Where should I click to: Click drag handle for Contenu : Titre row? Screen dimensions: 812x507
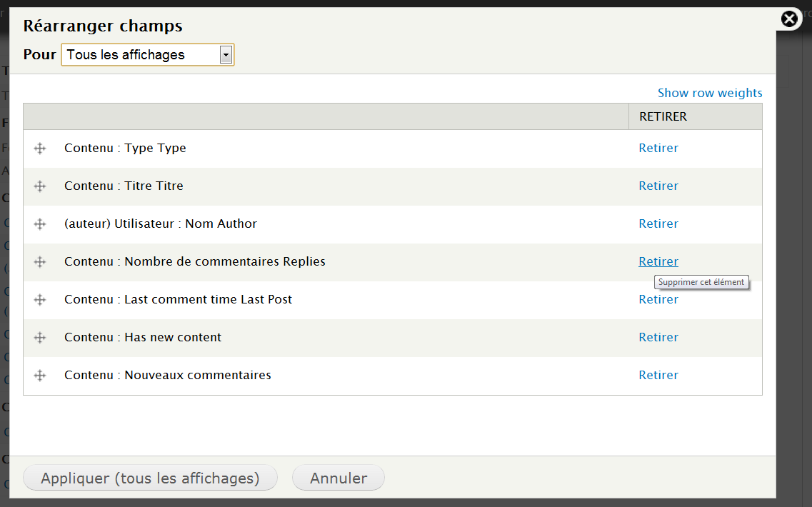[x=40, y=186]
